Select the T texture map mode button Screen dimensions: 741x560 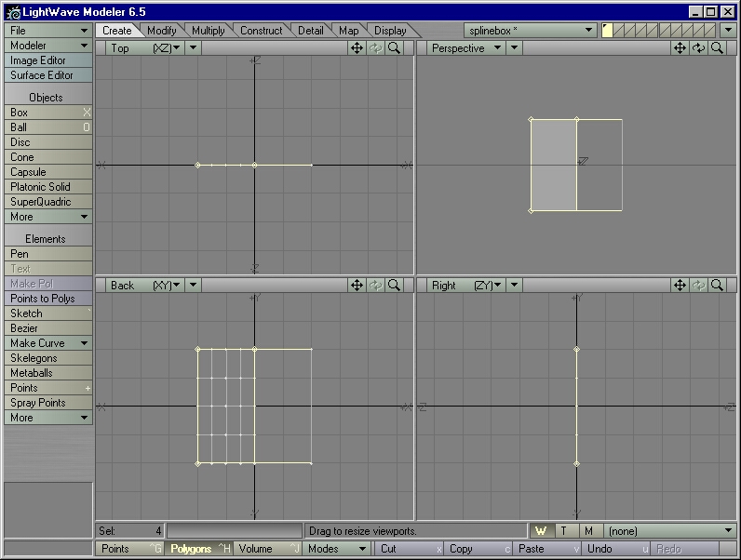pyautogui.click(x=563, y=531)
